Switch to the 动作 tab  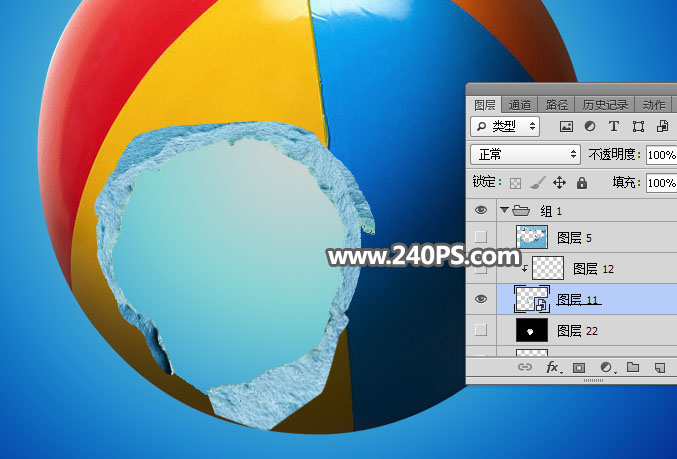pos(653,105)
